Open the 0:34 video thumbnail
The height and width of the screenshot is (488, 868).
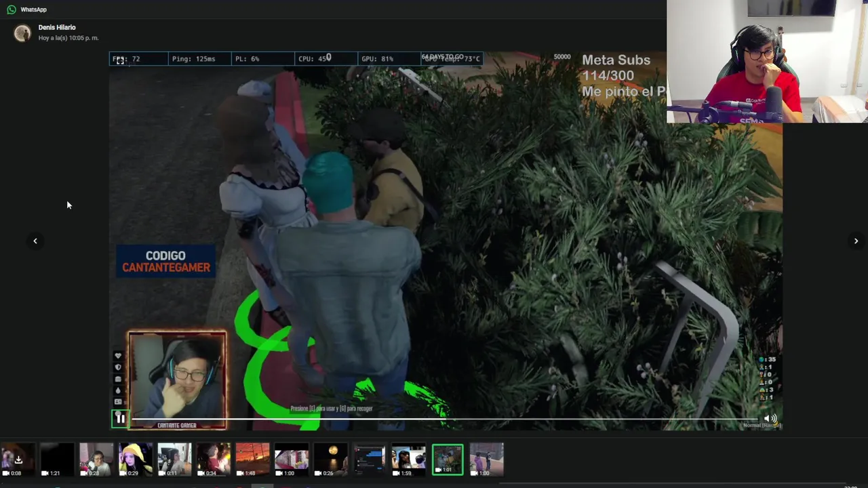(214, 460)
